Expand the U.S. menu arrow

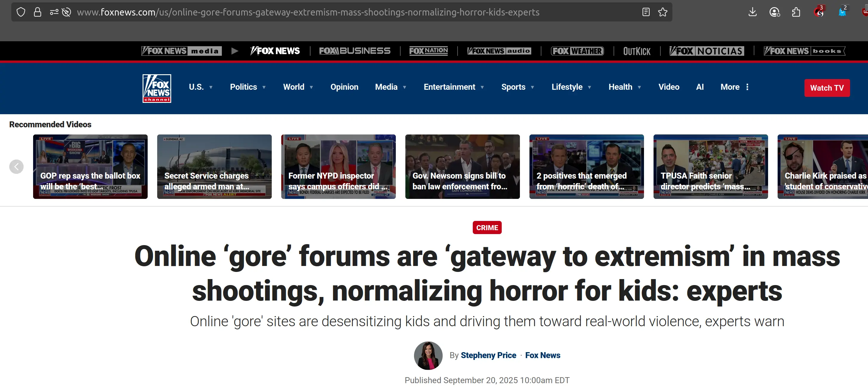(211, 87)
